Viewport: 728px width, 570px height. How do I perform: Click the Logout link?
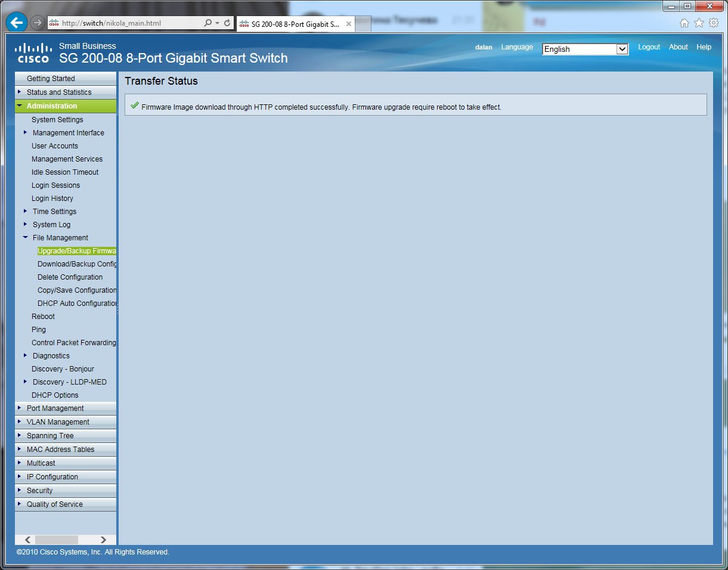[x=649, y=47]
